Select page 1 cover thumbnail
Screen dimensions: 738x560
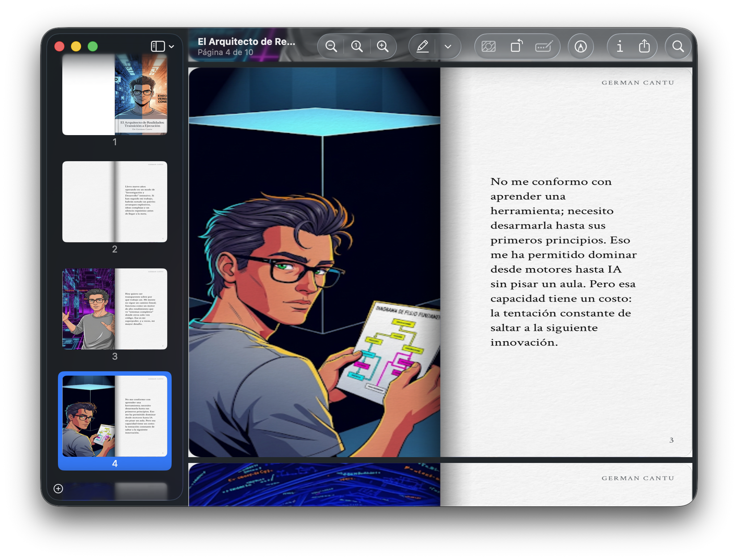coord(115,95)
